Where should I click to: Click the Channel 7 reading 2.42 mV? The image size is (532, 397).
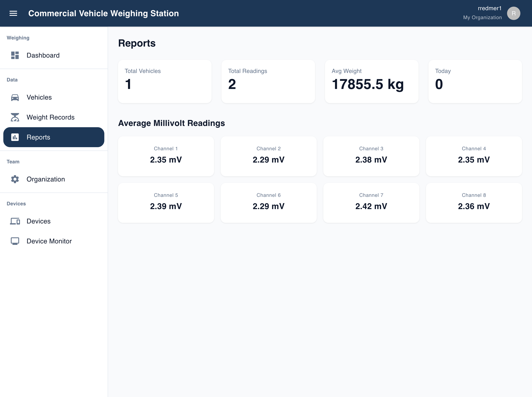point(371,206)
